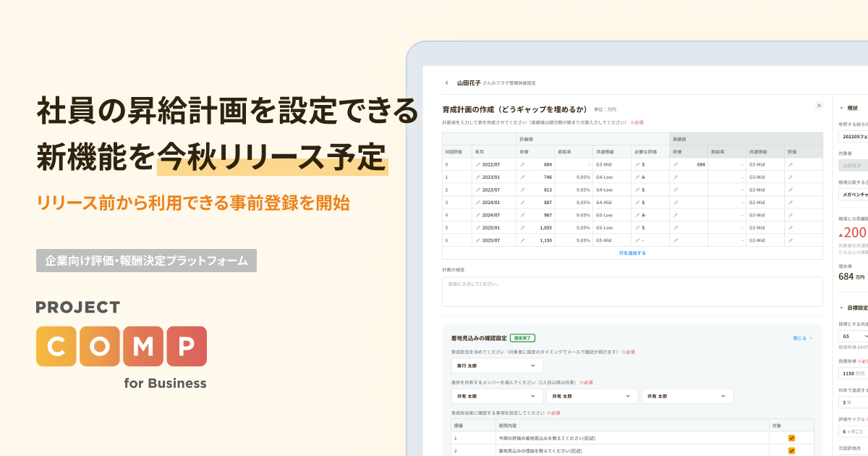The height and width of the screenshot is (456, 868).
Task: Click the pencil icon beside required rating A
Action: click(x=637, y=177)
